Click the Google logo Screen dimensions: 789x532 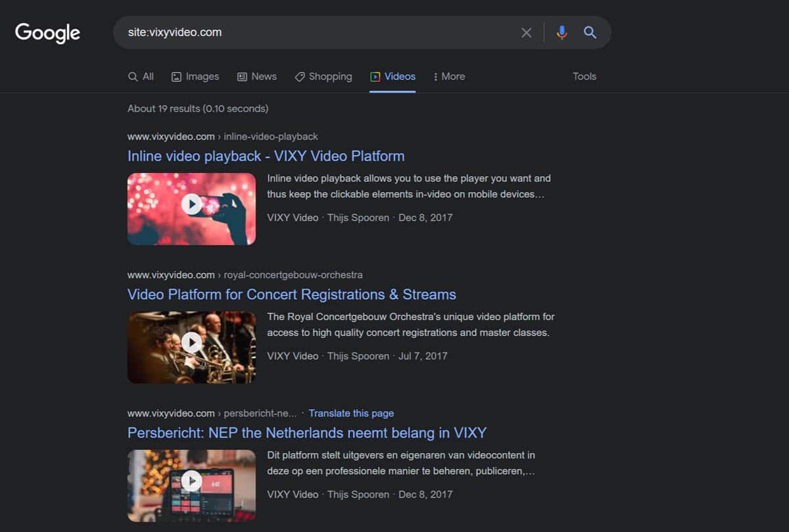(x=47, y=32)
